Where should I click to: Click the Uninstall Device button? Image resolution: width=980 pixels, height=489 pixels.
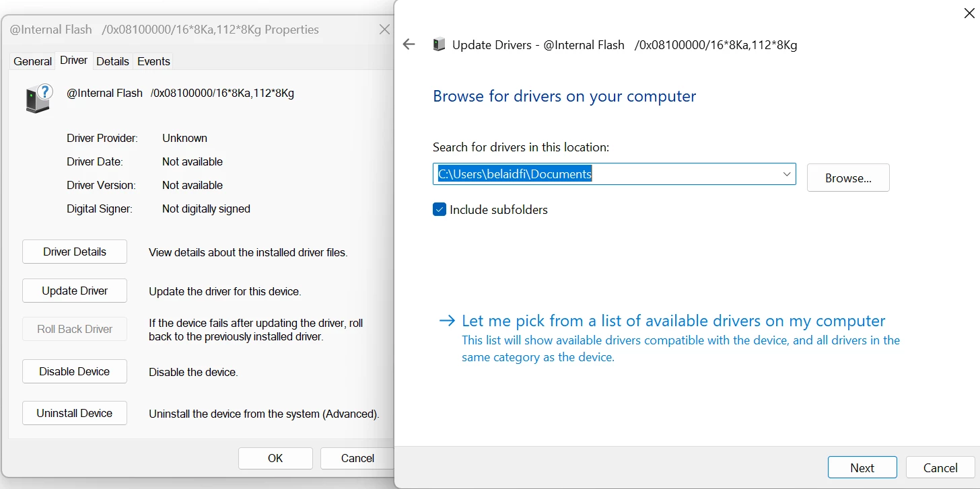75,413
